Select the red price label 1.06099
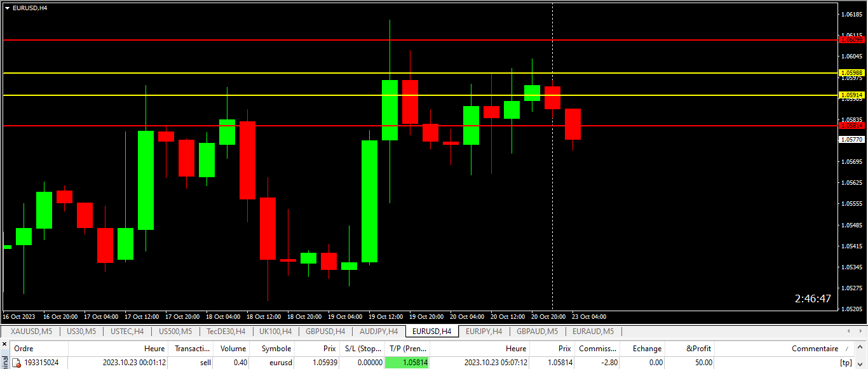This screenshot has height=369, width=868. tap(851, 39)
